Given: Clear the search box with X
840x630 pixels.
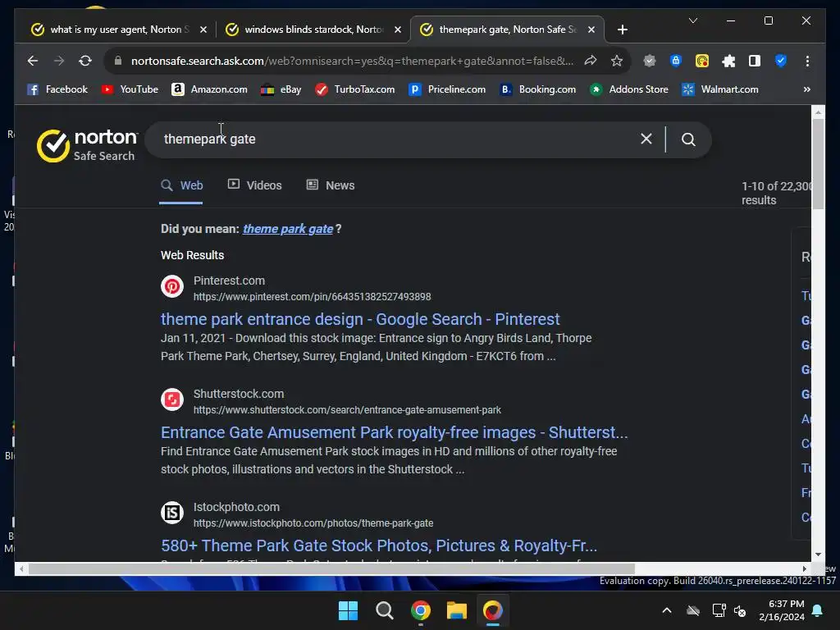Looking at the screenshot, I should tap(646, 139).
